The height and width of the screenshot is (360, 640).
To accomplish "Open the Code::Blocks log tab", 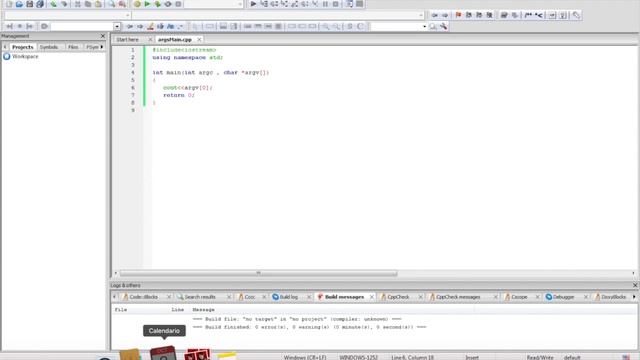I will point(143,297).
